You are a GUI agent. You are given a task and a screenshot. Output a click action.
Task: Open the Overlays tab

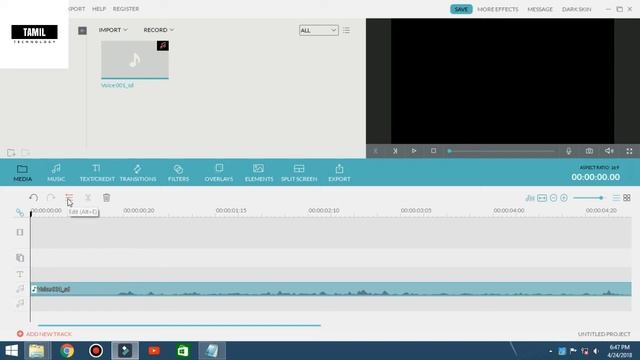[219, 173]
